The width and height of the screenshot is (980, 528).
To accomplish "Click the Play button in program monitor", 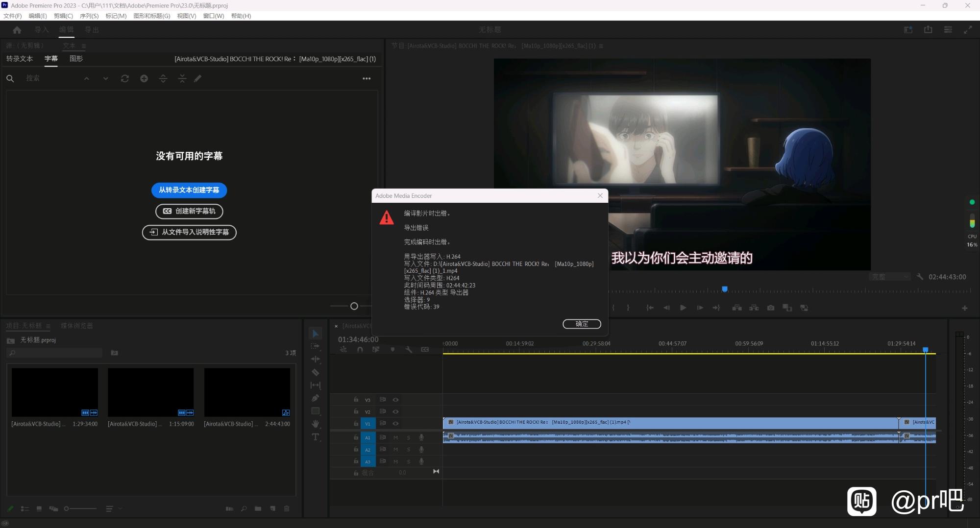I will click(683, 308).
